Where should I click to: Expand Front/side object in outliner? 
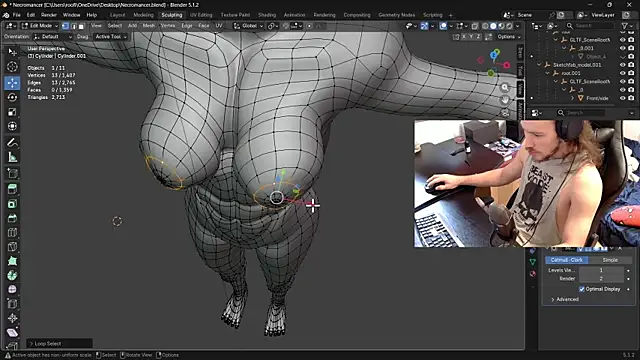pyautogui.click(x=572, y=98)
